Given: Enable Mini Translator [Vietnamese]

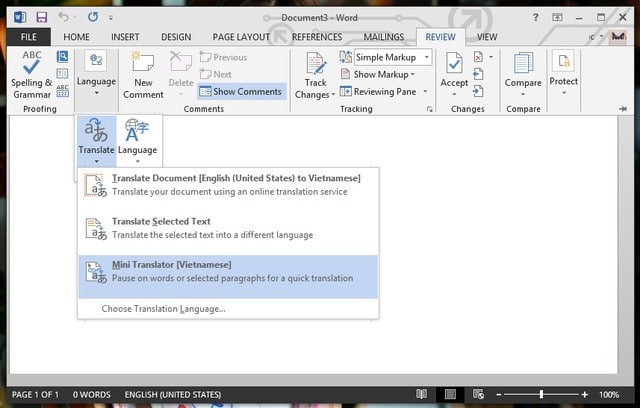Looking at the screenshot, I should click(228, 277).
